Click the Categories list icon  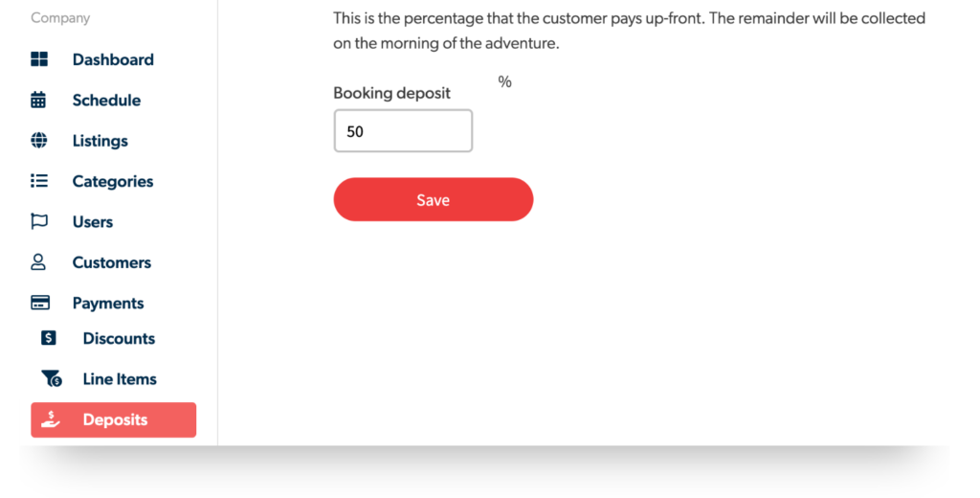(x=38, y=181)
